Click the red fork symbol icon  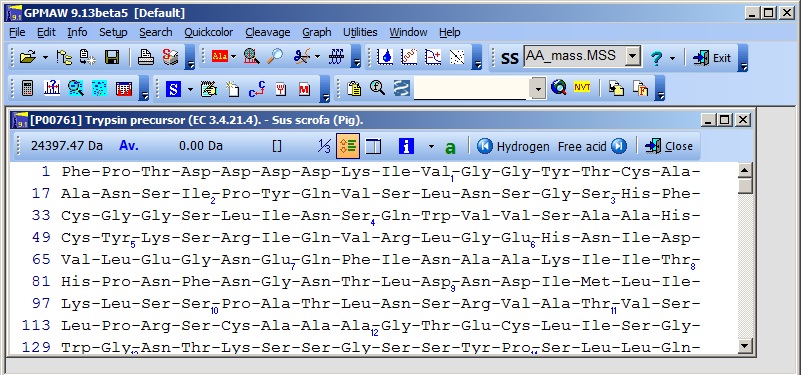(x=281, y=88)
